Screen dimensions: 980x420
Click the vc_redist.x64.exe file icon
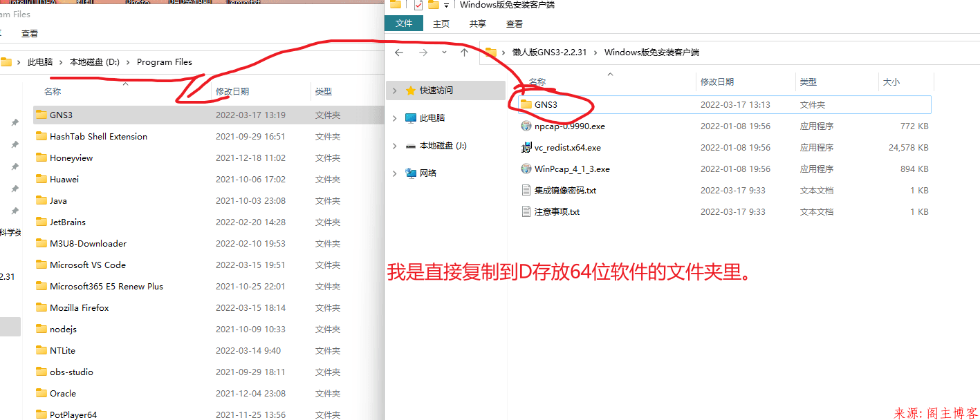pyautogui.click(x=526, y=148)
